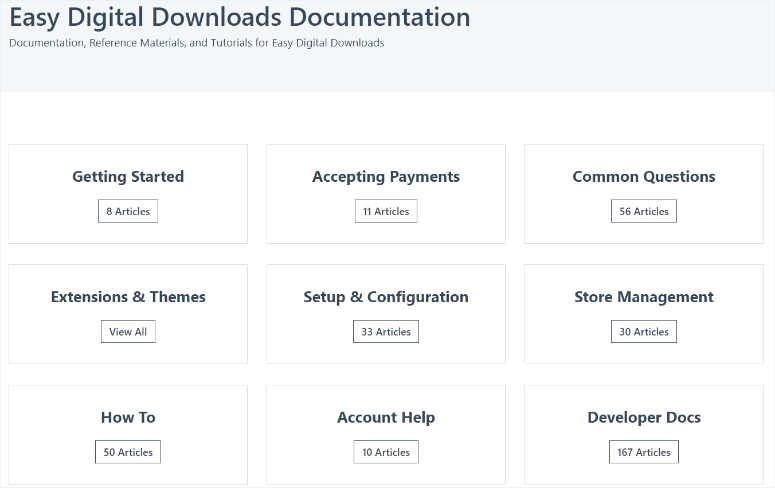Screen dimensions: 775x488
Task: Go to the Common Questions heading
Action: (644, 177)
